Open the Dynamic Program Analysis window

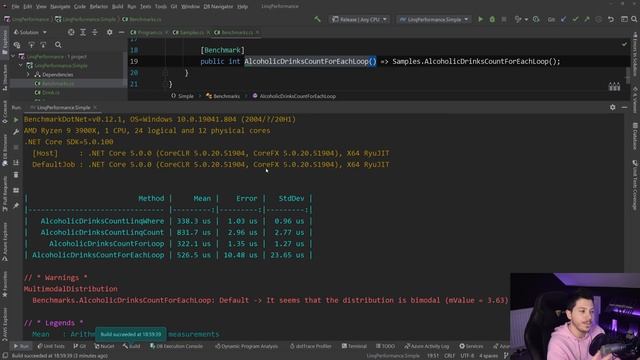click(247, 346)
